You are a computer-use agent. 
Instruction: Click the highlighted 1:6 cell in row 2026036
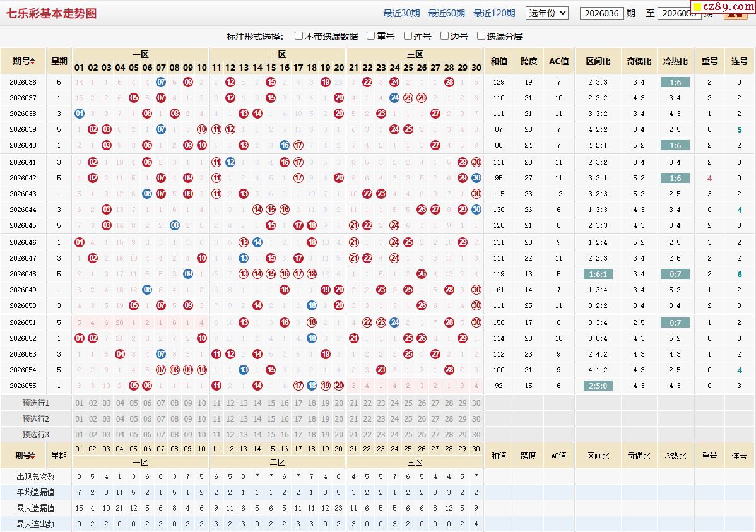coord(675,82)
